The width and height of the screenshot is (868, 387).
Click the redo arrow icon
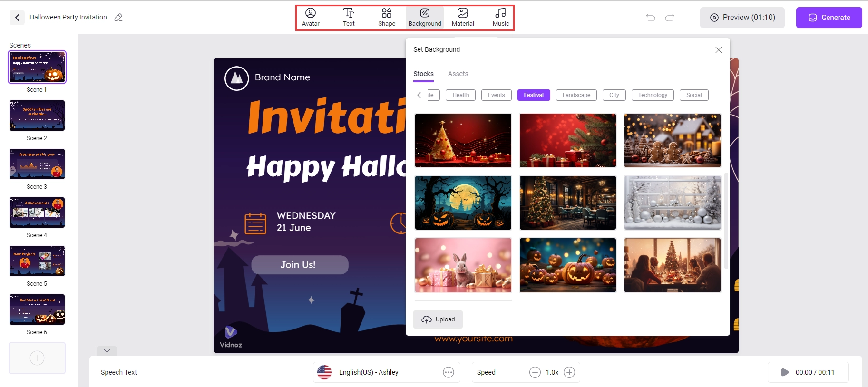670,18
